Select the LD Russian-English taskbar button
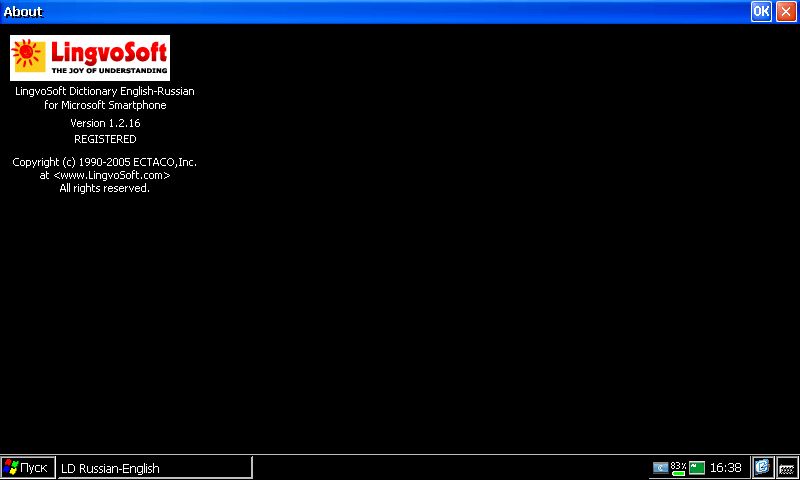Screen dimensions: 800x480 (x=155, y=467)
